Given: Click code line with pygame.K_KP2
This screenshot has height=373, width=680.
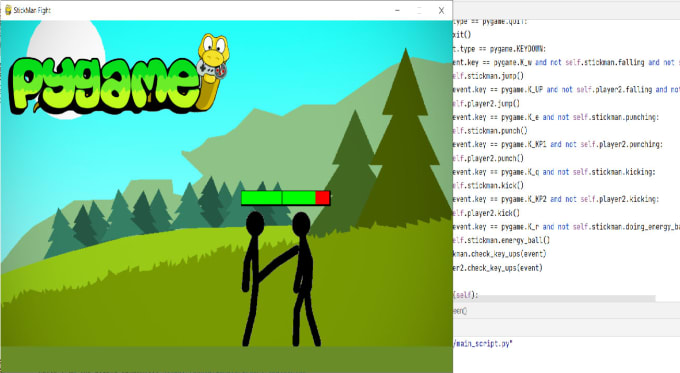Looking at the screenshot, I should [556, 199].
